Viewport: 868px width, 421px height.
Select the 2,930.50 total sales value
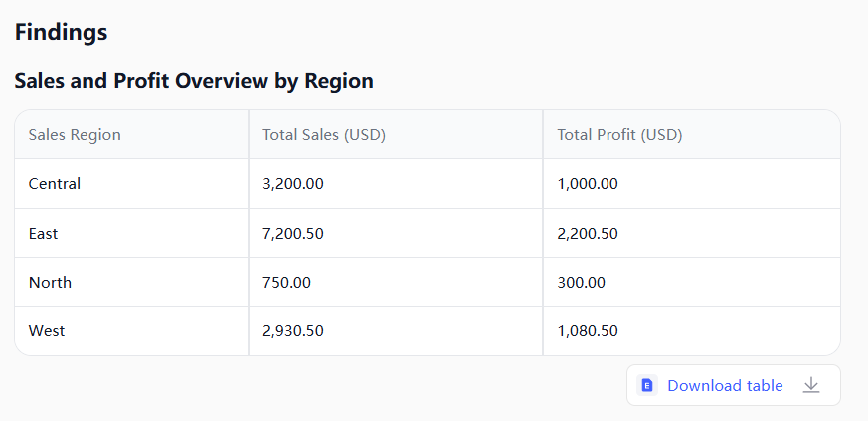click(293, 330)
